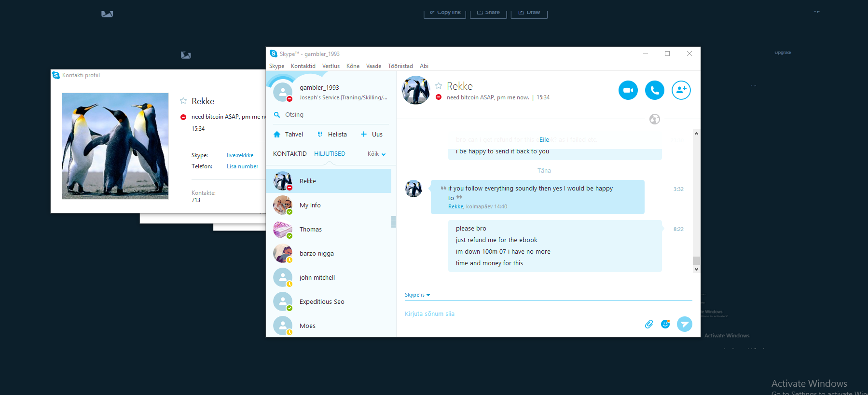Screen dimensions: 868x395
Task: Click the Rekke link in quoted message
Action: pyautogui.click(x=455, y=206)
